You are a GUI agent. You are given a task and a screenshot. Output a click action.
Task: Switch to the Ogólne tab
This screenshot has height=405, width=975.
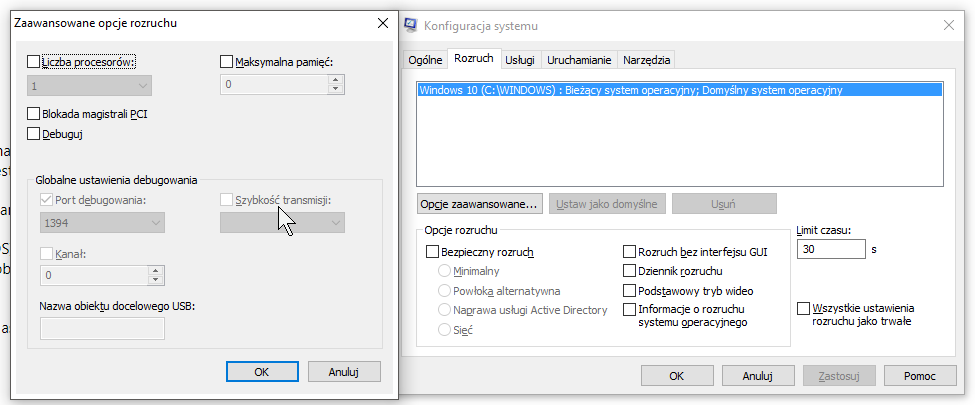click(x=425, y=60)
